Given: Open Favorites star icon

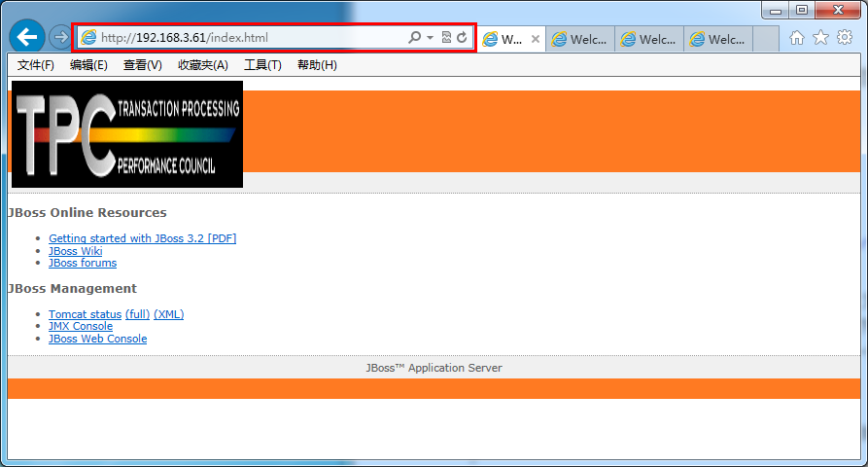Looking at the screenshot, I should point(820,37).
